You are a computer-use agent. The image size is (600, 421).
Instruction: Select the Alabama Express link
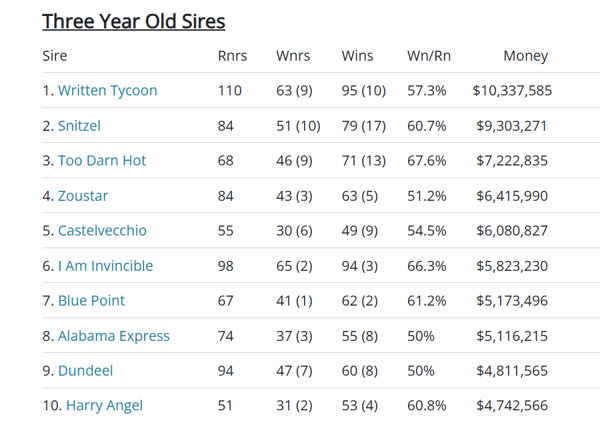113,336
